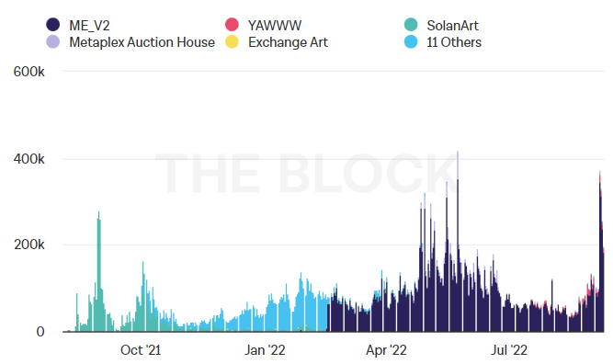The height and width of the screenshot is (364, 613).
Task: Click the tallest teal SolanArt spike bar
Action: tap(99, 272)
